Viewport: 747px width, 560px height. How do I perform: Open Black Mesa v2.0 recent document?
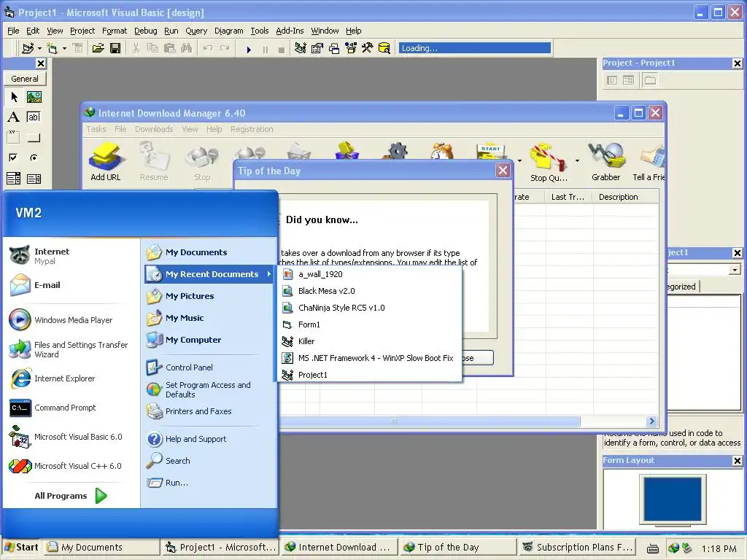click(x=370, y=291)
